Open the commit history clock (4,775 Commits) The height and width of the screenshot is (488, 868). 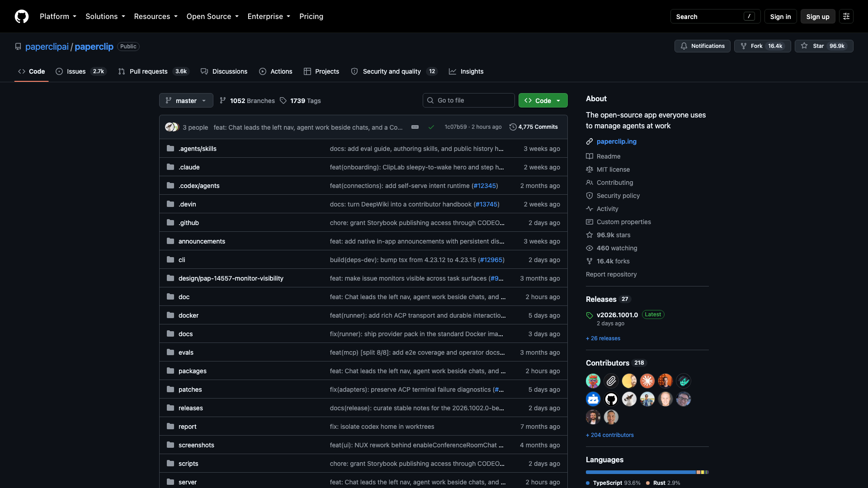pos(533,127)
